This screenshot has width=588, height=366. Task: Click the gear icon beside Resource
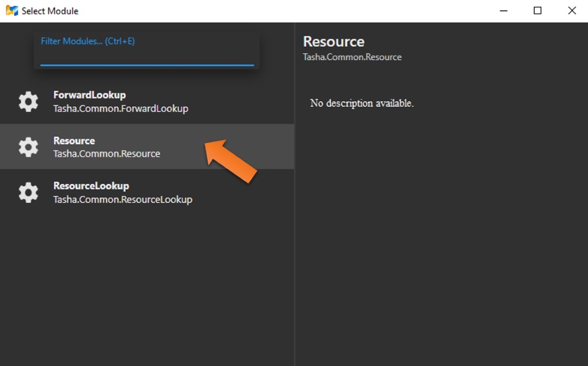tap(28, 147)
